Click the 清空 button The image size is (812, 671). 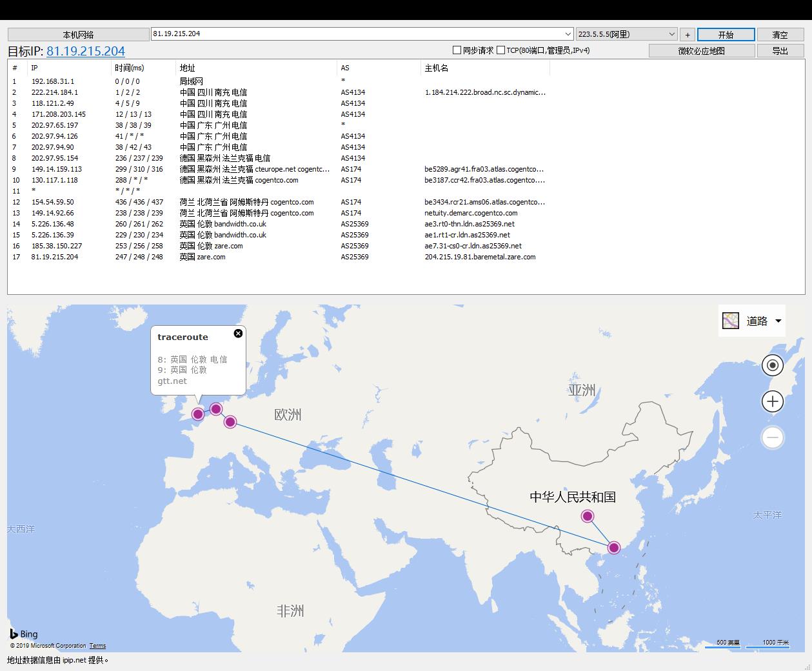tap(780, 35)
